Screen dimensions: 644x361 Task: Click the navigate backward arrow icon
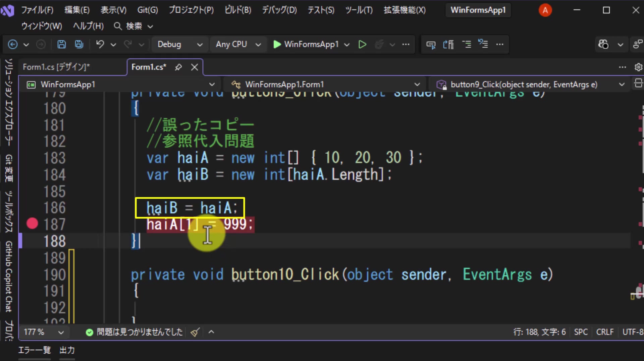[13, 44]
